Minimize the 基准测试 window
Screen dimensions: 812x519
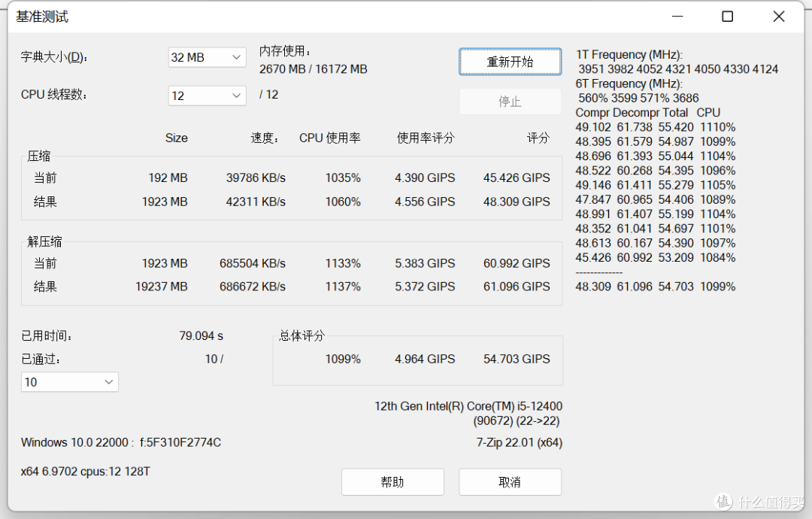point(677,17)
